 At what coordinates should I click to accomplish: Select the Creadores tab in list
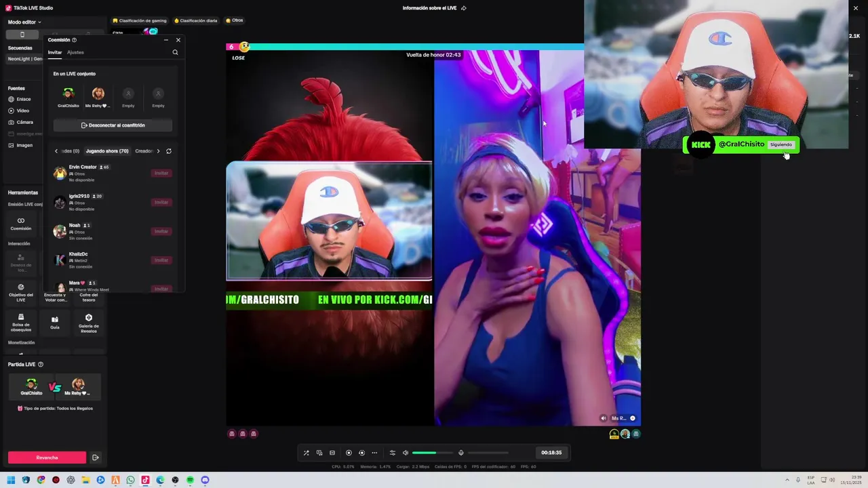[x=144, y=151]
